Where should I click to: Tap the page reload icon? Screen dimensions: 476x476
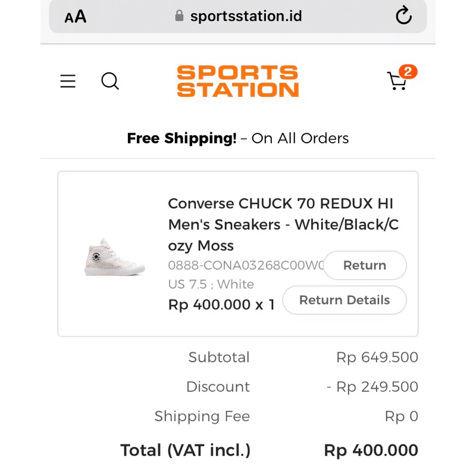point(405,16)
